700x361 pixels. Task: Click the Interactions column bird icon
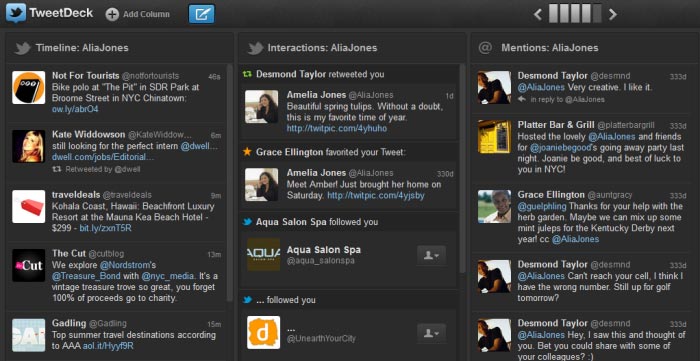pyautogui.click(x=255, y=48)
